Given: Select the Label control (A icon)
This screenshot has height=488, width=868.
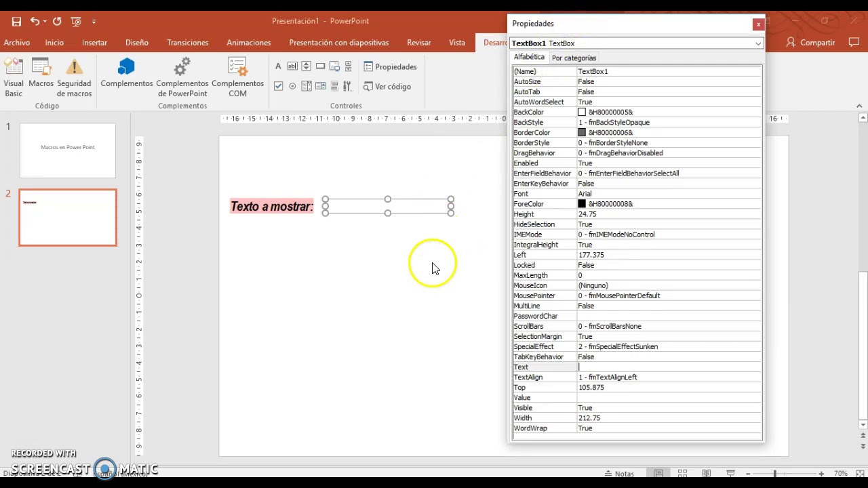Looking at the screenshot, I should (x=278, y=66).
